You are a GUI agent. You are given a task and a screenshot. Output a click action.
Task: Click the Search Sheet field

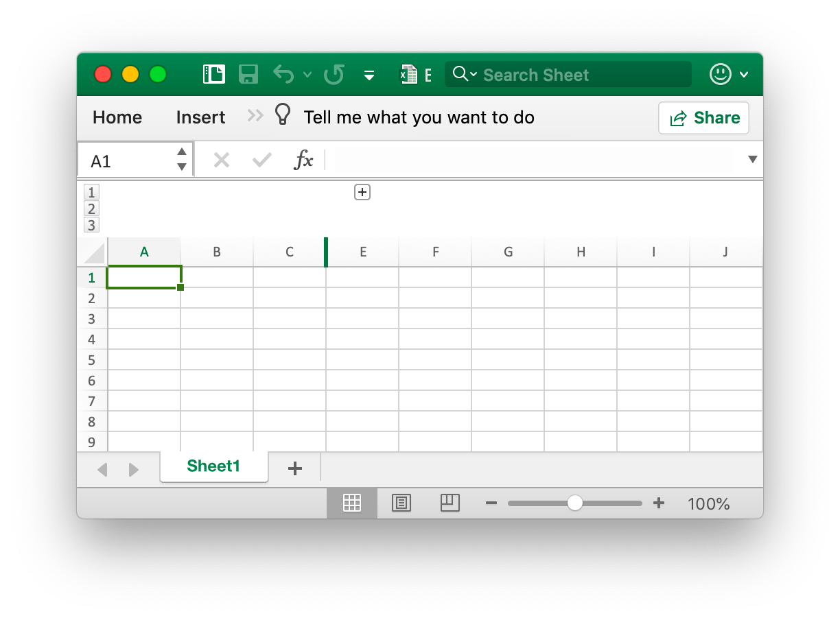568,75
